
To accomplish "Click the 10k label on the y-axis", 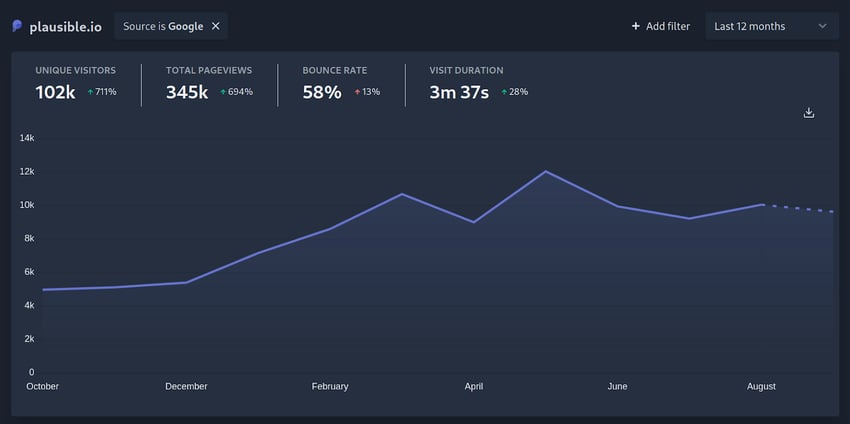I will click(x=27, y=205).
